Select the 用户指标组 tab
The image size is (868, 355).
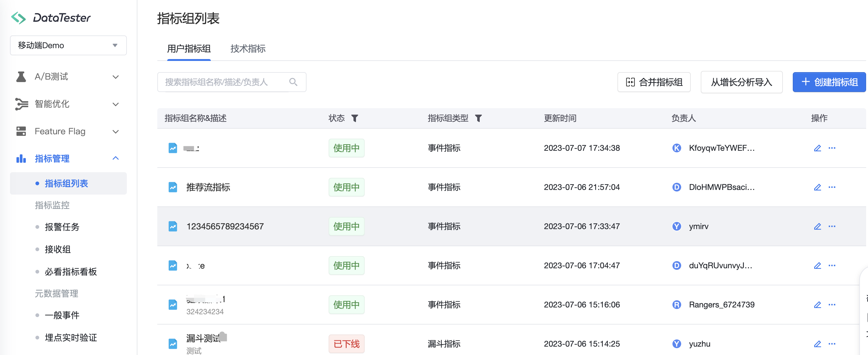click(189, 49)
